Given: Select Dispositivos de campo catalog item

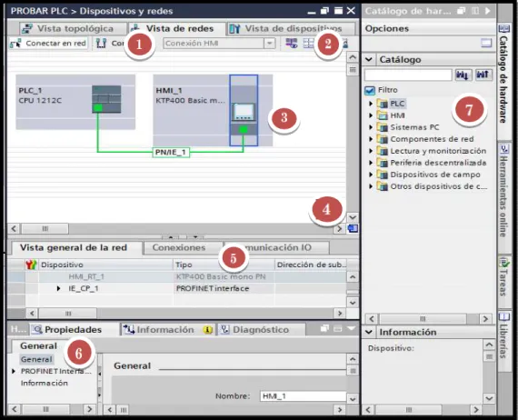Looking at the screenshot, I should [x=435, y=175].
